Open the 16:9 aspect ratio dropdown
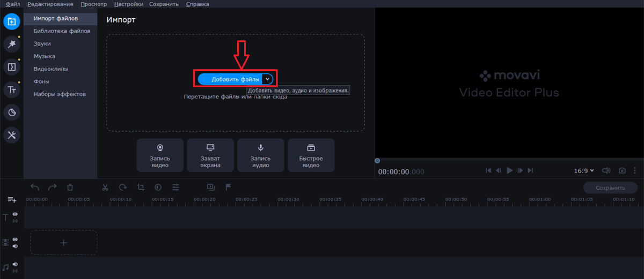The width and height of the screenshot is (644, 279). pyautogui.click(x=584, y=170)
